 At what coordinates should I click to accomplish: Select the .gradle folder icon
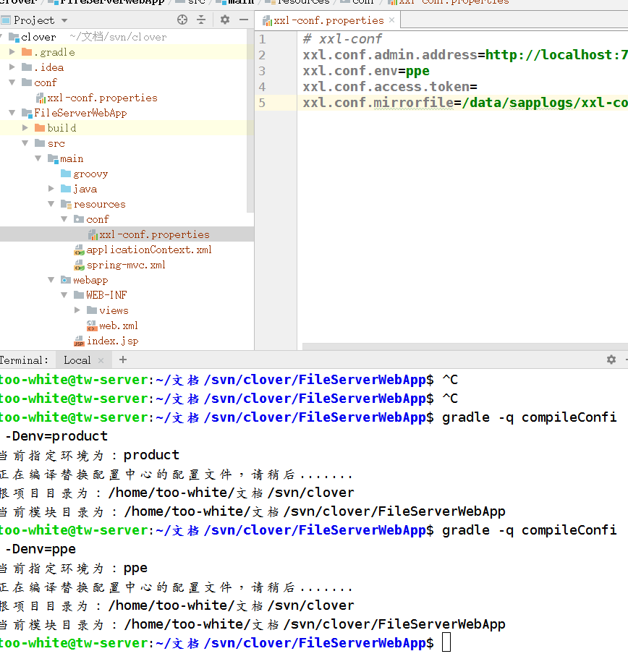pyautogui.click(x=27, y=52)
